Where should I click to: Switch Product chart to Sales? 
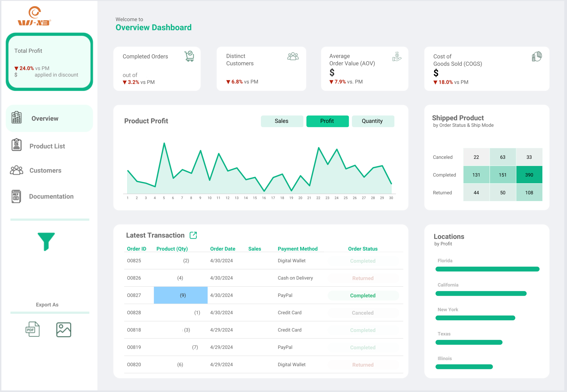pyautogui.click(x=282, y=121)
